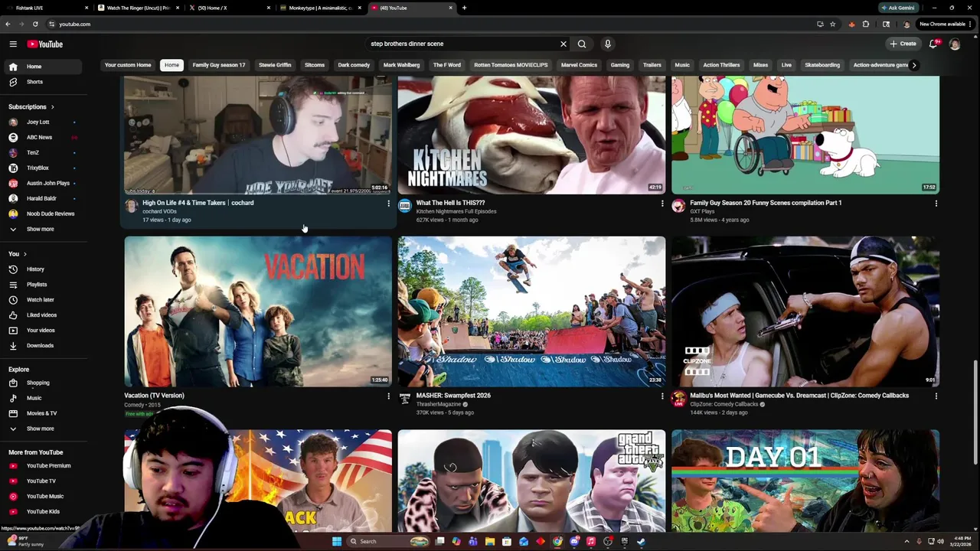Select the Home filter chip
This screenshot has height=551, width=980.
(171, 65)
